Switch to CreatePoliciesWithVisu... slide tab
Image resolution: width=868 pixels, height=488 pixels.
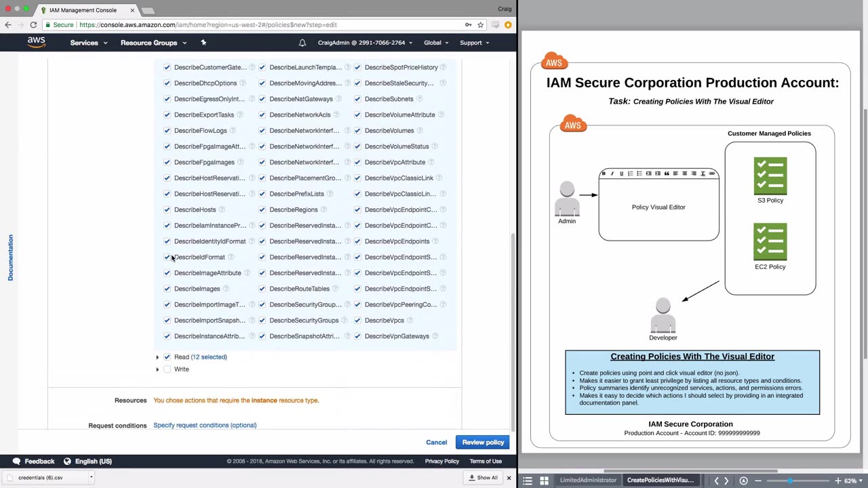click(x=660, y=481)
